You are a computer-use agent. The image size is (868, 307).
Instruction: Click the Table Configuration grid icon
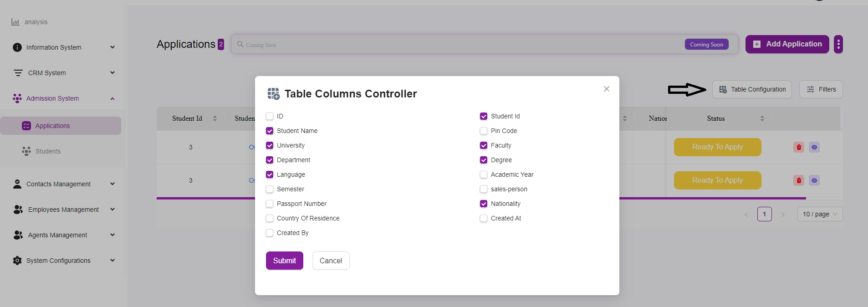click(x=723, y=90)
